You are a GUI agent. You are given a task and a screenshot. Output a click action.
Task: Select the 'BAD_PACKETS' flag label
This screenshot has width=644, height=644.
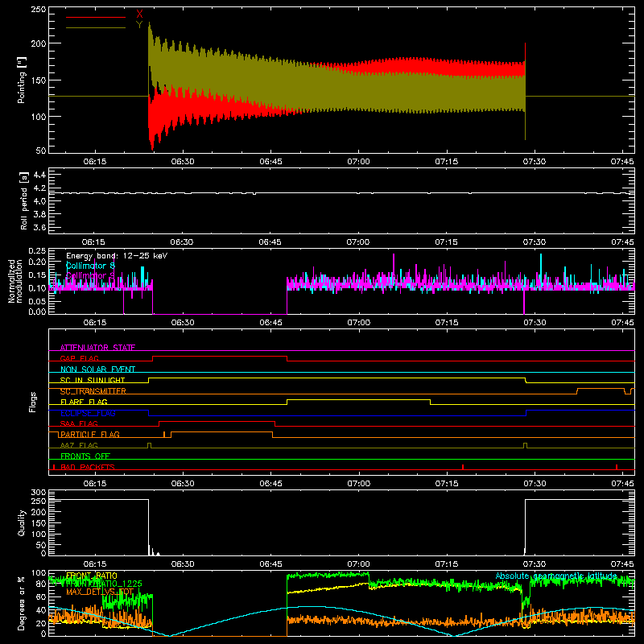click(88, 468)
